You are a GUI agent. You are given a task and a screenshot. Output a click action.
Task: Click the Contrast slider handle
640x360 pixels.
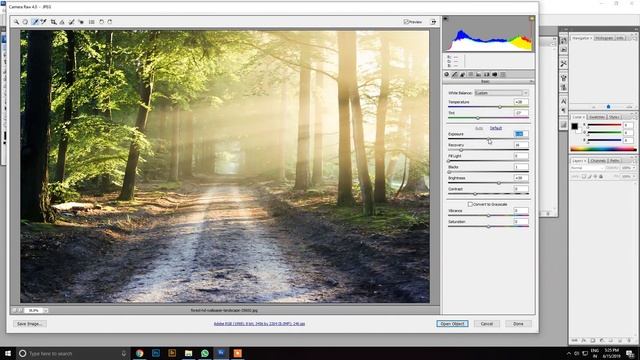(475, 194)
